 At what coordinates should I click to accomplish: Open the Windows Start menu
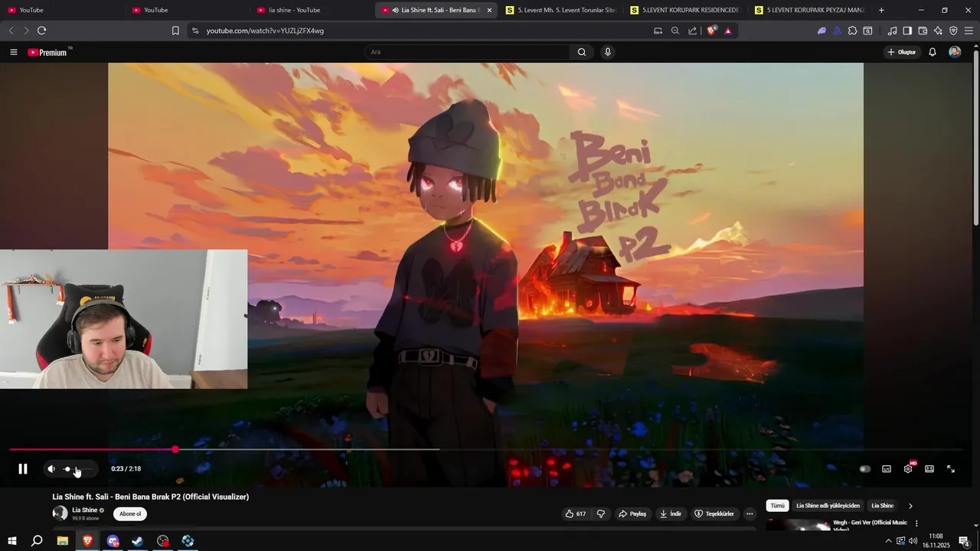pos(12,541)
